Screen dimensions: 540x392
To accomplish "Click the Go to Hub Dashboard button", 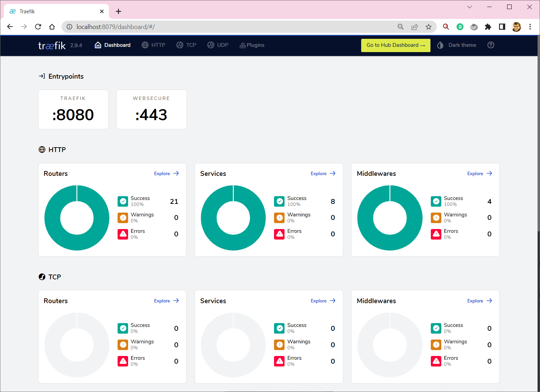I will coord(395,45).
